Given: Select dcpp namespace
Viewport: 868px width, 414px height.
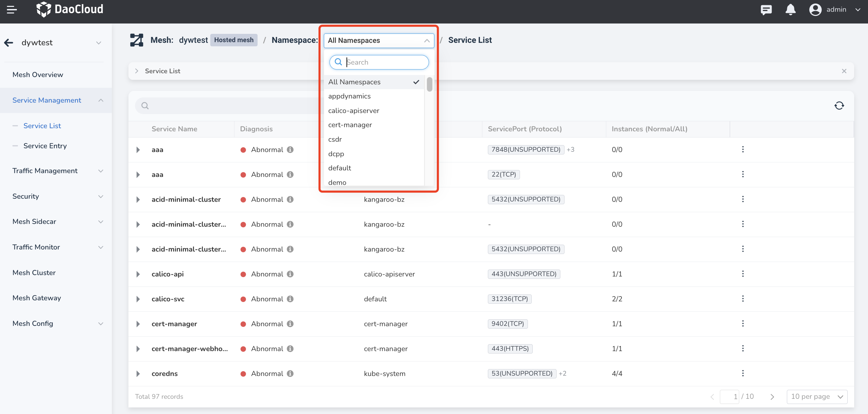Looking at the screenshot, I should click(374, 154).
